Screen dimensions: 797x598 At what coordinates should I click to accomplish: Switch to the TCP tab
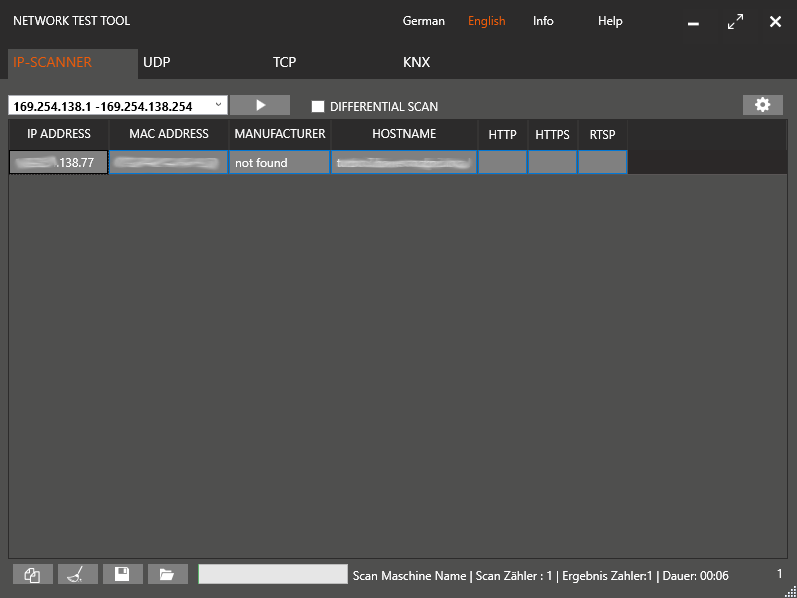(285, 62)
